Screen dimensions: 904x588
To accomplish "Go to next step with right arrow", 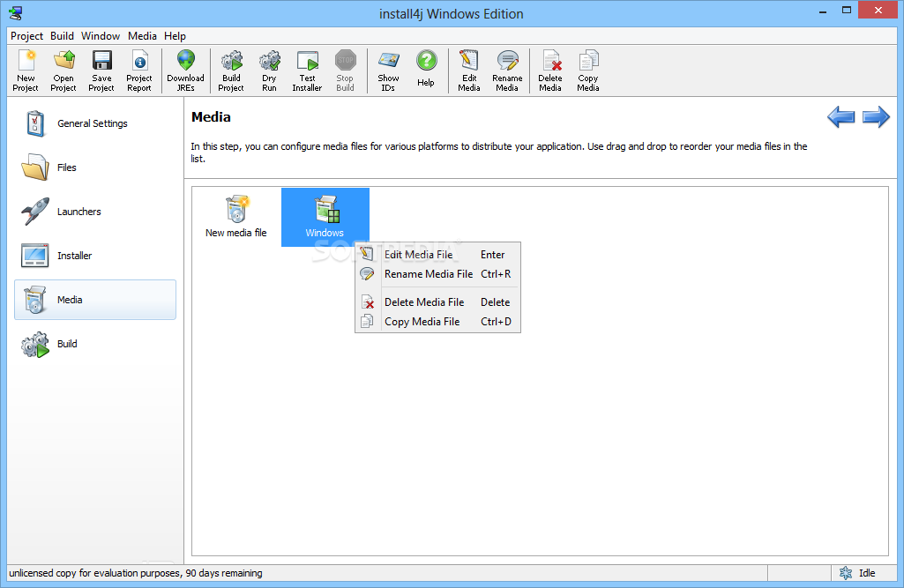I will 877,117.
